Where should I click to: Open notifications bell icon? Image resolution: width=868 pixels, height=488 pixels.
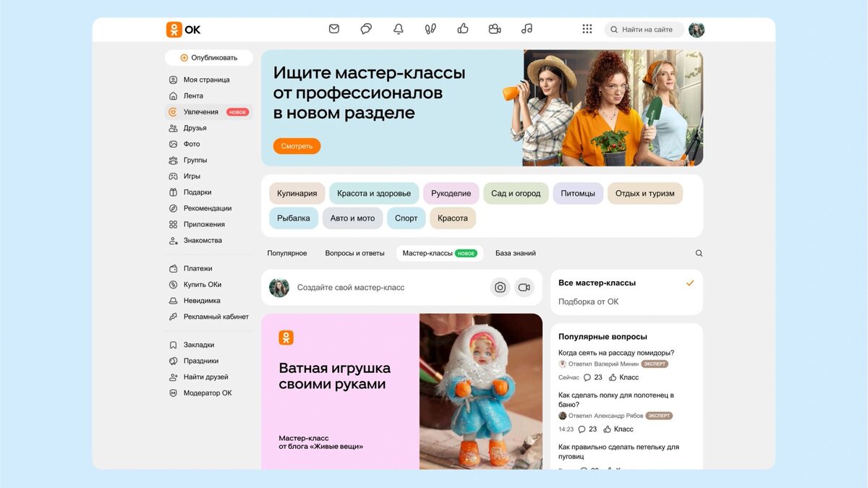(x=399, y=29)
